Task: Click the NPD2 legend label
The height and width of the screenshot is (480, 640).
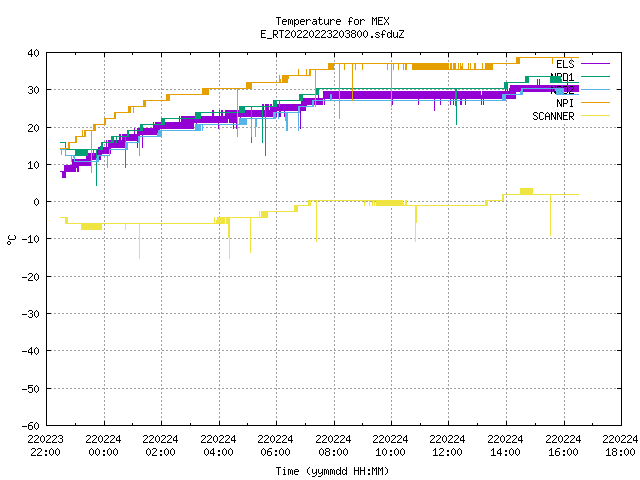Action: pos(562,90)
